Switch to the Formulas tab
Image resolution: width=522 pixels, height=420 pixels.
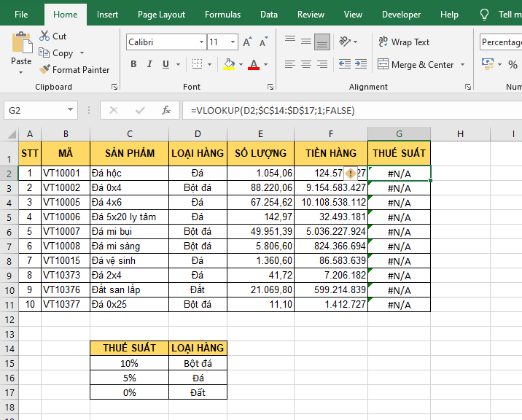[222, 15]
